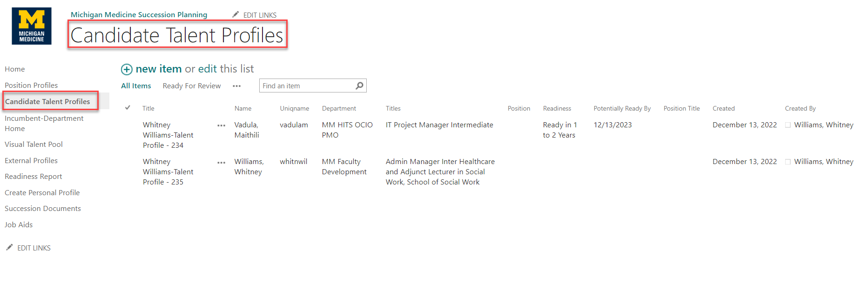The image size is (868, 283).
Task: Click the Michigan Medicine logo
Action: tap(32, 26)
